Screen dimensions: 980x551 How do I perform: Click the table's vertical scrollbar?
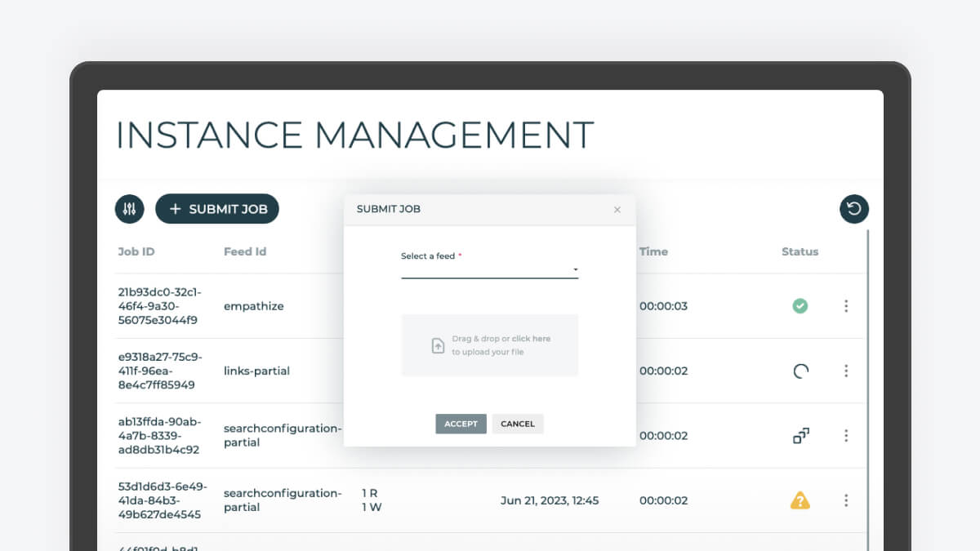868,392
